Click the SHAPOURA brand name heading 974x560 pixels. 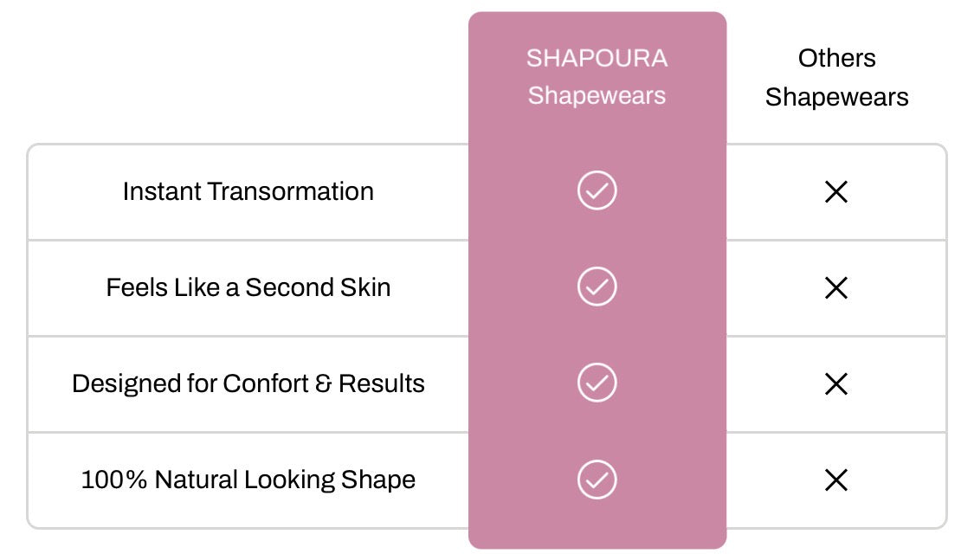597,58
